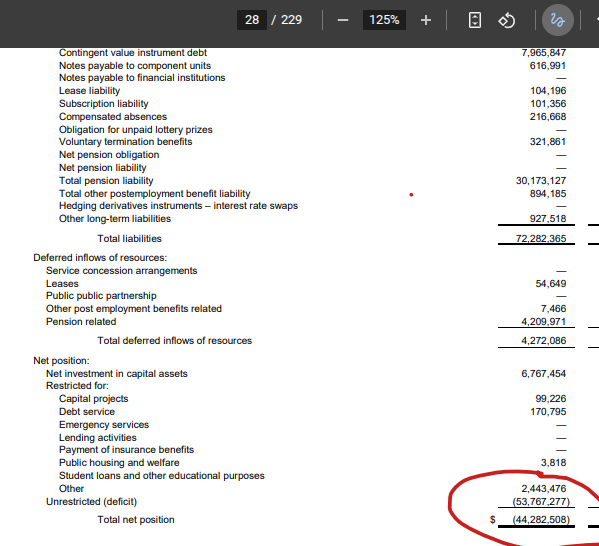Click the value 7,965,847
Image resolution: width=599 pixels, height=546 pixels.
tap(544, 53)
